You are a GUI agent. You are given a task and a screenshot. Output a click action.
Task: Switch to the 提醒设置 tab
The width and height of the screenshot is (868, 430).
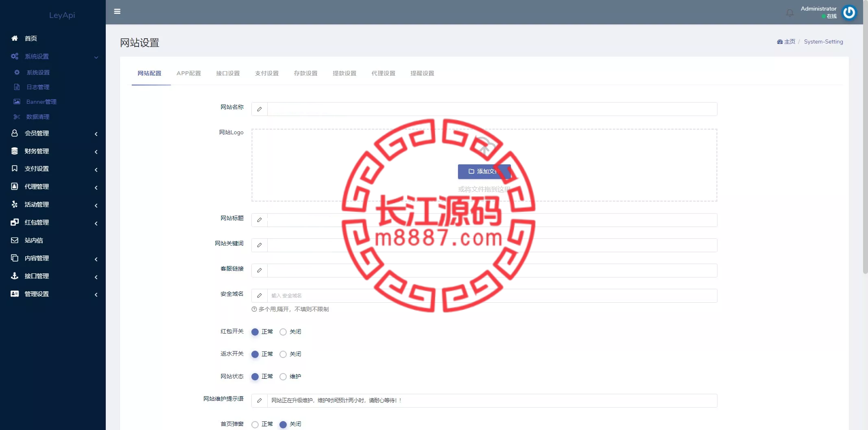422,73
